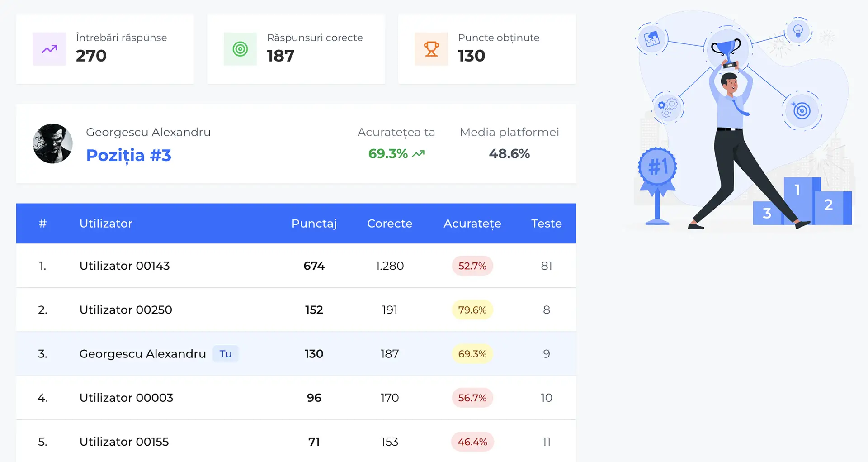Click the Poziția #3 heading
The image size is (868, 462).
129,155
